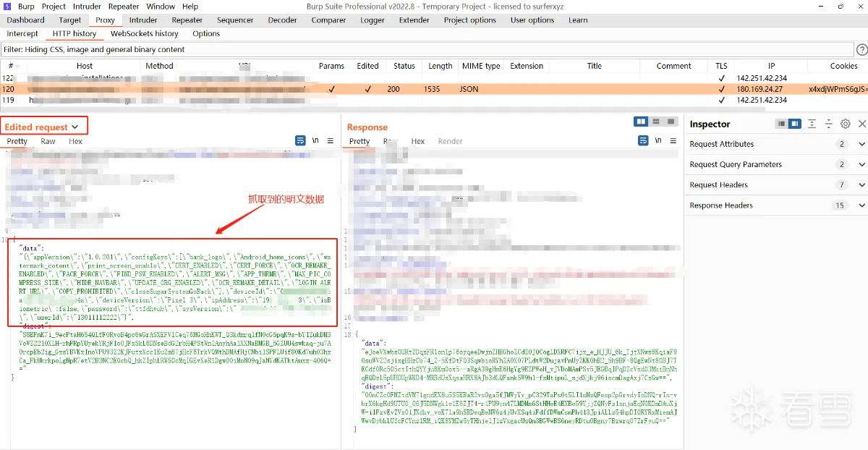Sort history by the IP column
Screen dimensions: 868x450
[x=771, y=66]
